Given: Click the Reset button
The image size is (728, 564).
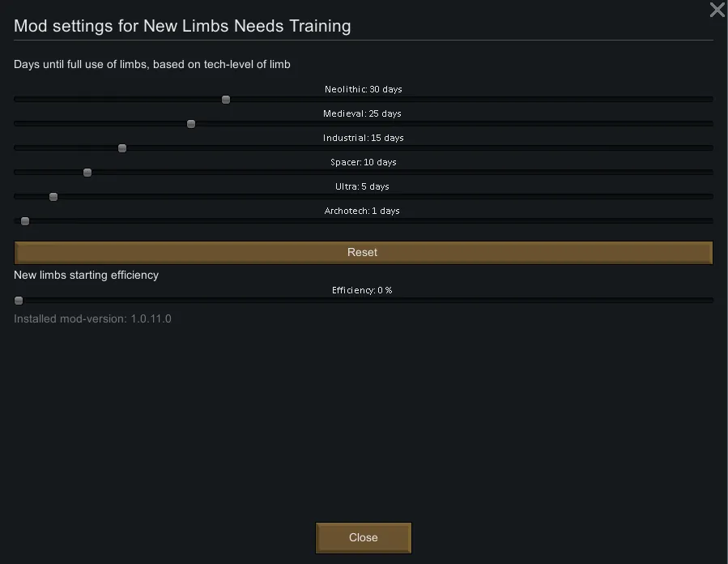Looking at the screenshot, I should coord(363,252).
